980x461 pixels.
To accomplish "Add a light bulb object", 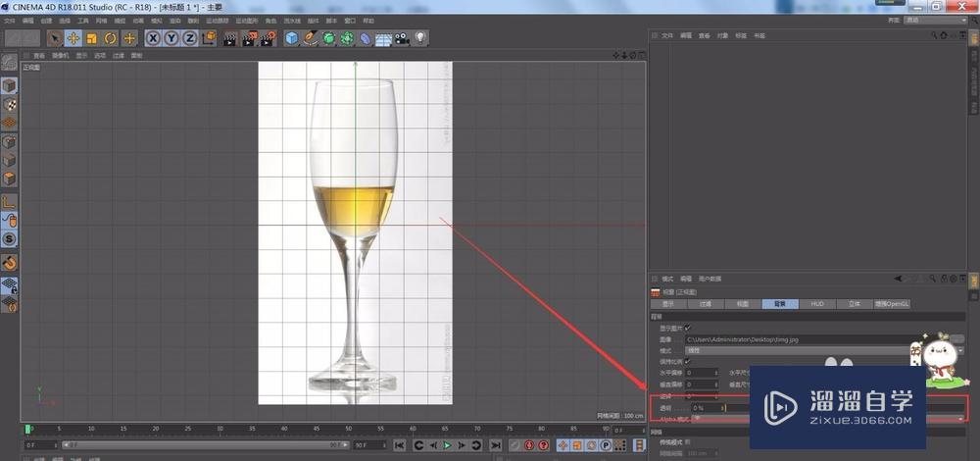I will (x=420, y=38).
